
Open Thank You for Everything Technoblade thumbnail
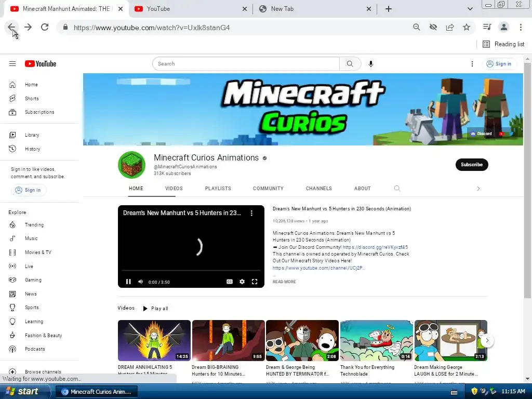pyautogui.click(x=376, y=340)
